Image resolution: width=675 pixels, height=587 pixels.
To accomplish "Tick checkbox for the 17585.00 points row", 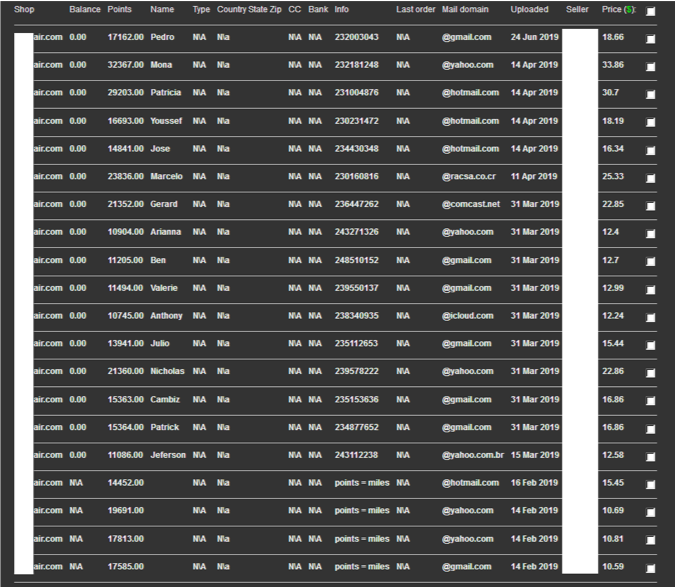I will point(651,568).
